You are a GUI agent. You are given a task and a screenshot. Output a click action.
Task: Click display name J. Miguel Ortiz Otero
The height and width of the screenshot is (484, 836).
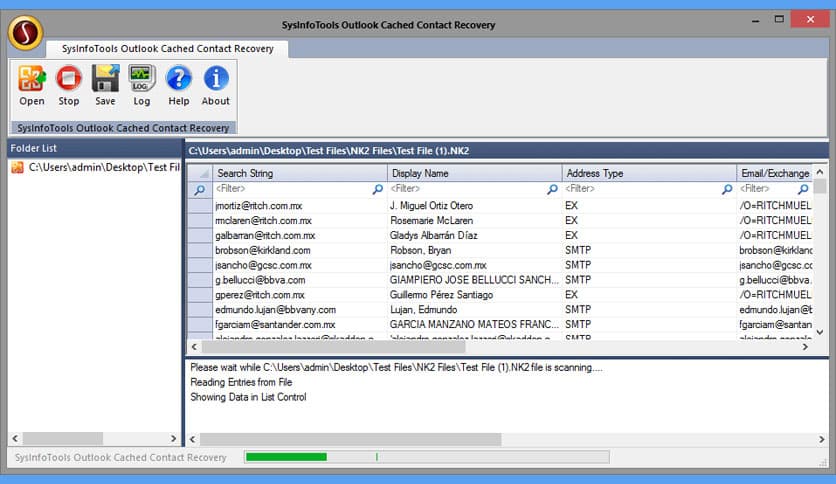[431, 206]
